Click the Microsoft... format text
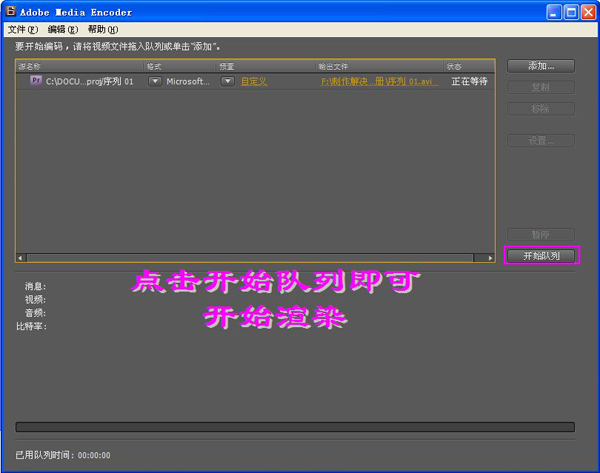Viewport: 600px width, 473px height. 188,81
